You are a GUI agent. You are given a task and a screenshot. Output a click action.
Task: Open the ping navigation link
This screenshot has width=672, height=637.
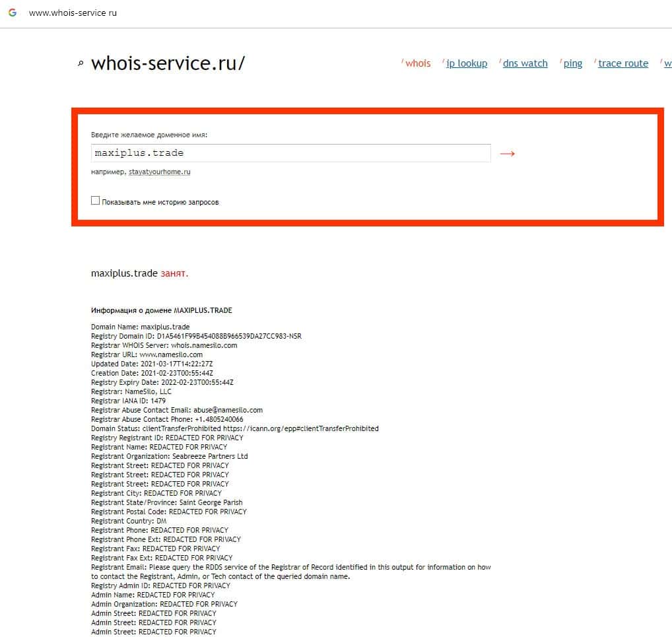572,63
